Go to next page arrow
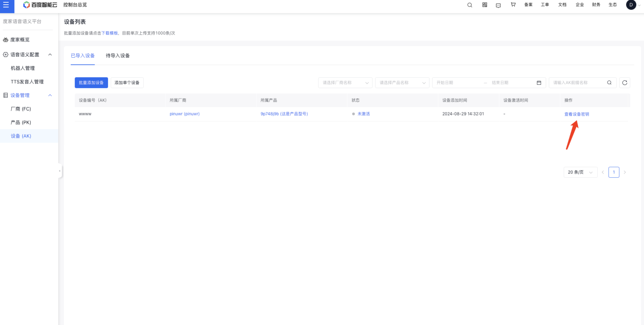The height and width of the screenshot is (325, 644). [625, 172]
